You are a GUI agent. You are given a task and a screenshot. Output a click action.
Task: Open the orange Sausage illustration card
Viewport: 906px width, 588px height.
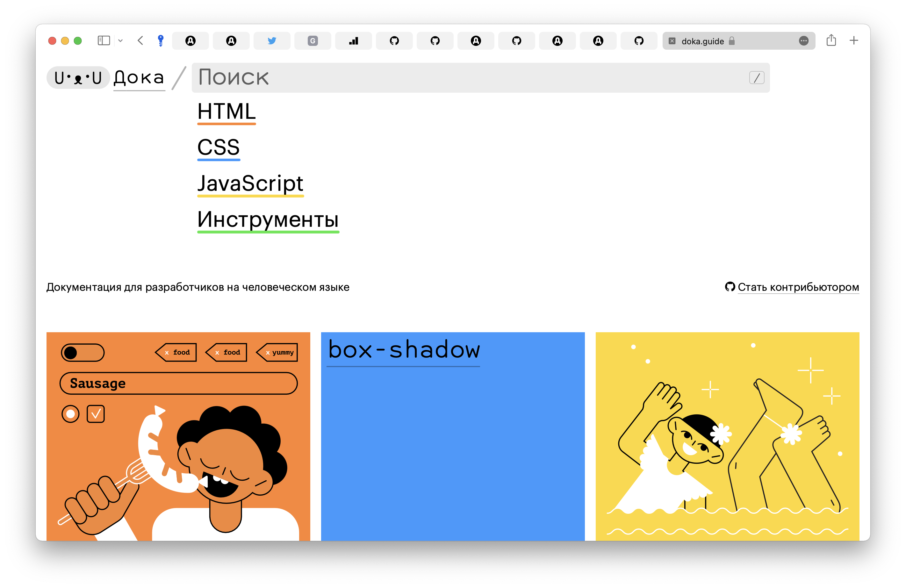tap(178, 436)
